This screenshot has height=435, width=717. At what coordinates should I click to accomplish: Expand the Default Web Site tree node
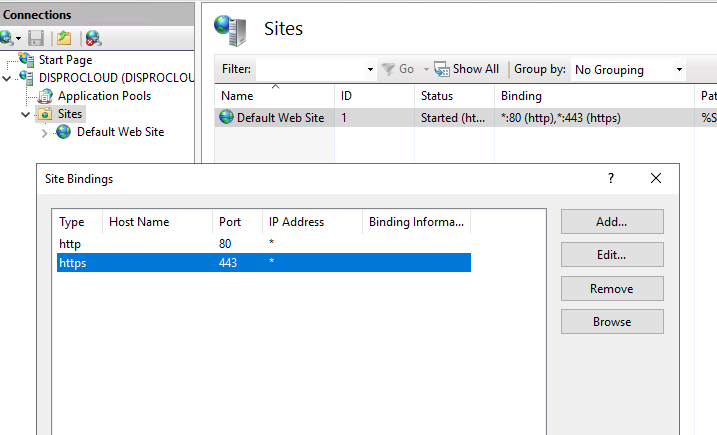pyautogui.click(x=44, y=132)
